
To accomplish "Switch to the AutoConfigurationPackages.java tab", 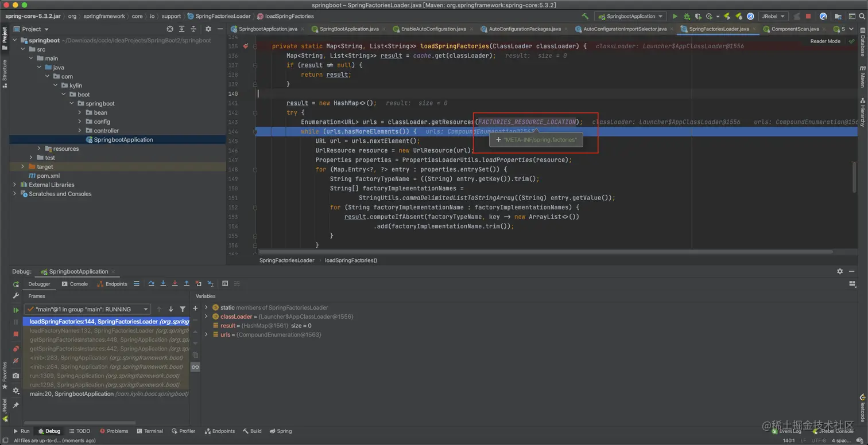I will [x=525, y=29].
